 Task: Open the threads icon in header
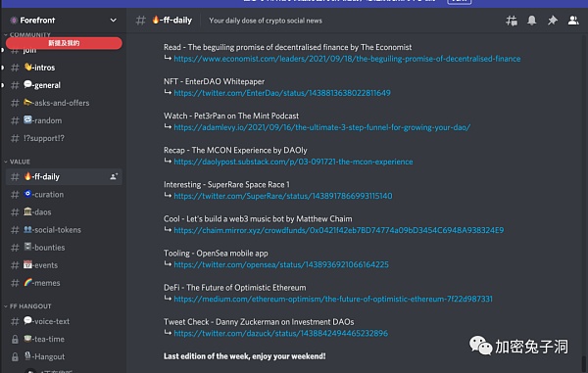click(x=512, y=21)
